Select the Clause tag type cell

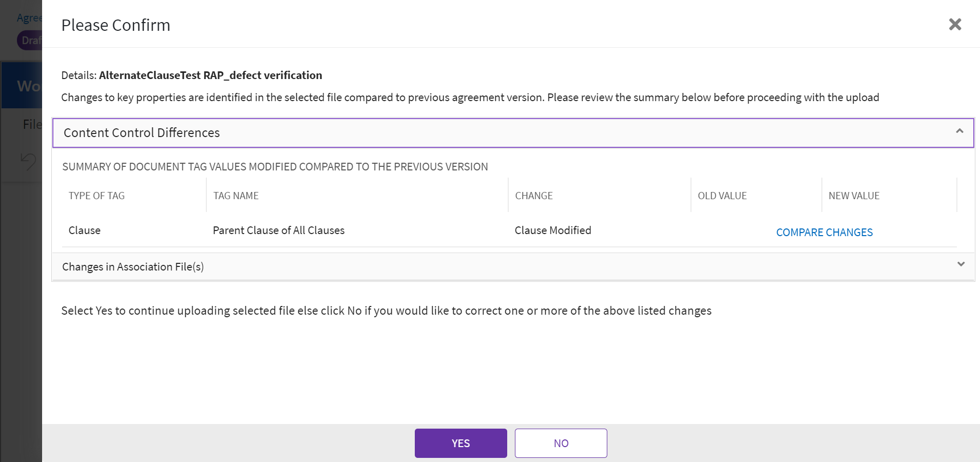pos(85,230)
